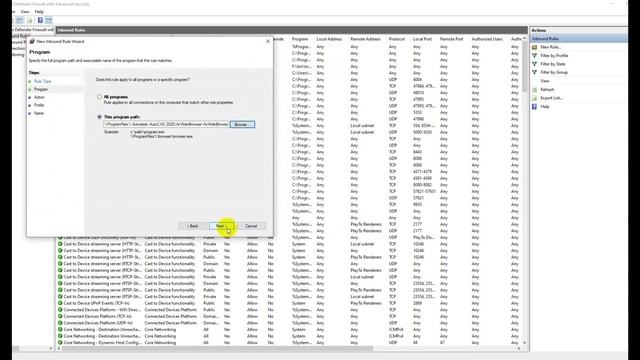The height and width of the screenshot is (360, 640).
Task: Select Core Networking - Dynamic Host Config rule
Action: pyautogui.click(x=102, y=342)
